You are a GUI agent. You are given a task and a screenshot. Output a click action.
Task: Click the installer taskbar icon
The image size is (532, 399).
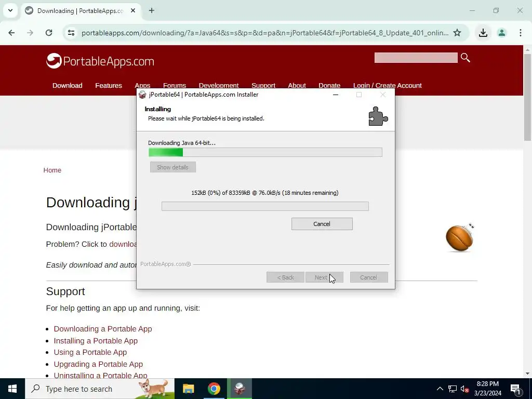point(240,389)
